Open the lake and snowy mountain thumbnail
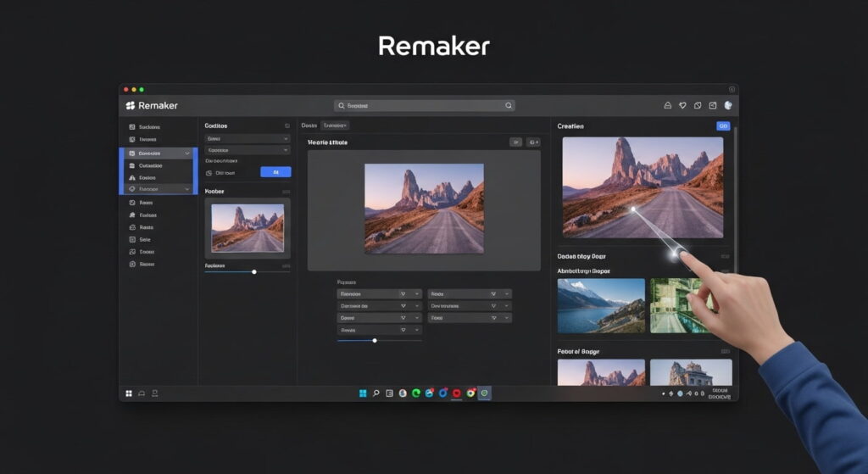The width and height of the screenshot is (868, 474). [x=601, y=305]
